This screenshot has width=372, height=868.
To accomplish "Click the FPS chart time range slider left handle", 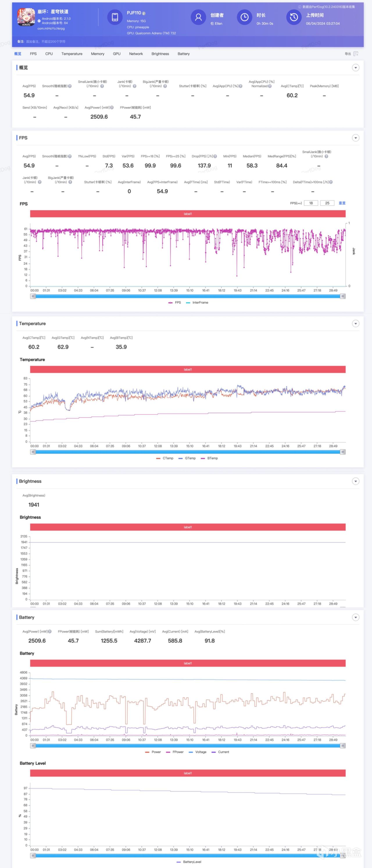I will (x=33, y=296).
